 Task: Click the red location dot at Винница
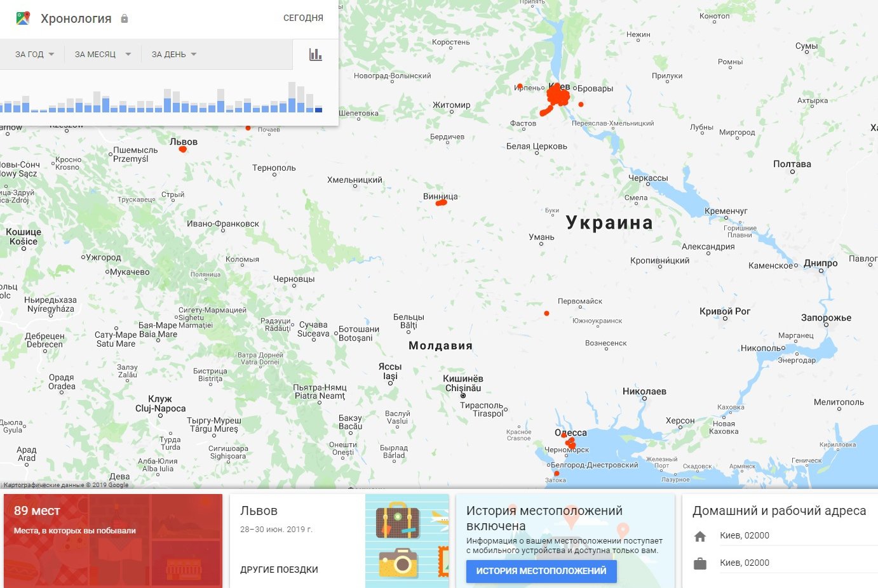[x=441, y=203]
